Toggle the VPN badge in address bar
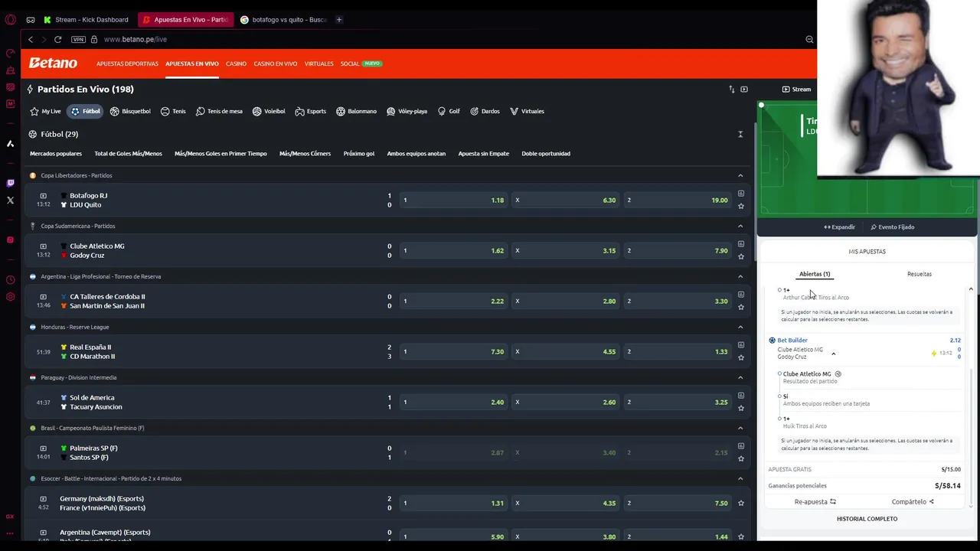Viewport: 980px width, 551px height. pos(78,39)
